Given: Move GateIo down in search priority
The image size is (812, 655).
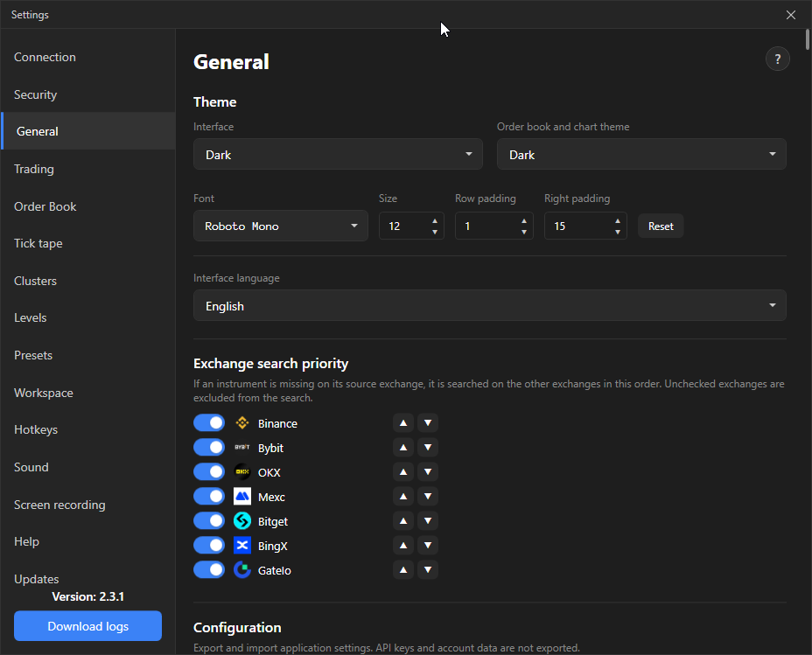Looking at the screenshot, I should coord(428,569).
